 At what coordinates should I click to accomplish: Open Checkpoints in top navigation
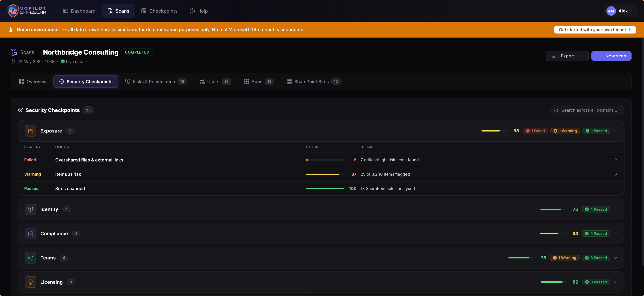click(x=159, y=11)
